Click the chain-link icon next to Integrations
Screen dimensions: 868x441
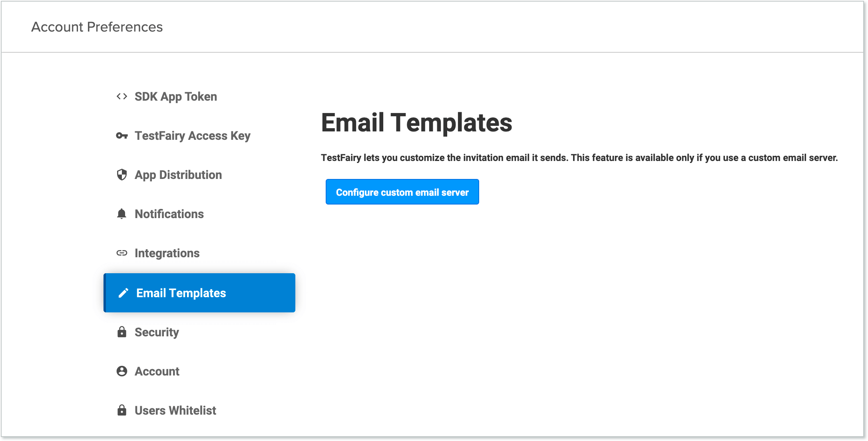tap(121, 253)
